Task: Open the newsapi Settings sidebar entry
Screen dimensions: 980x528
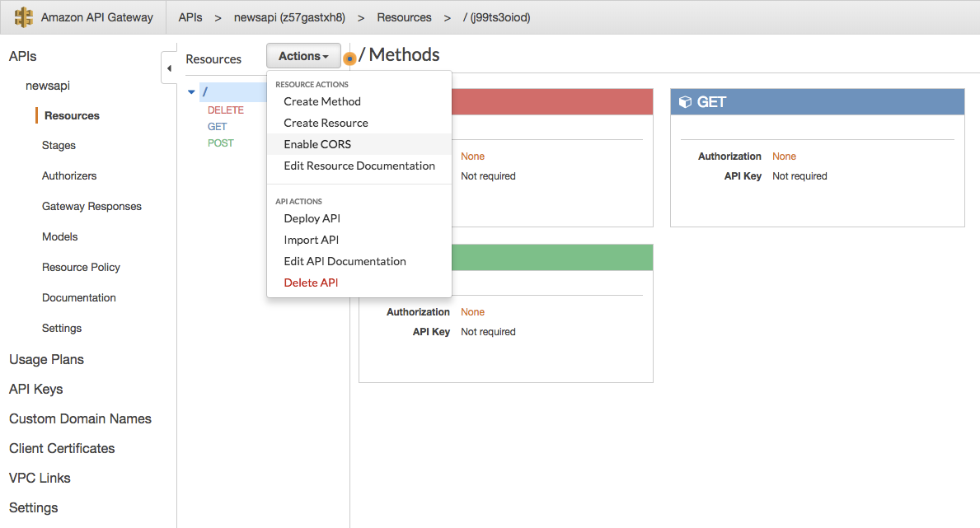Action: click(62, 328)
